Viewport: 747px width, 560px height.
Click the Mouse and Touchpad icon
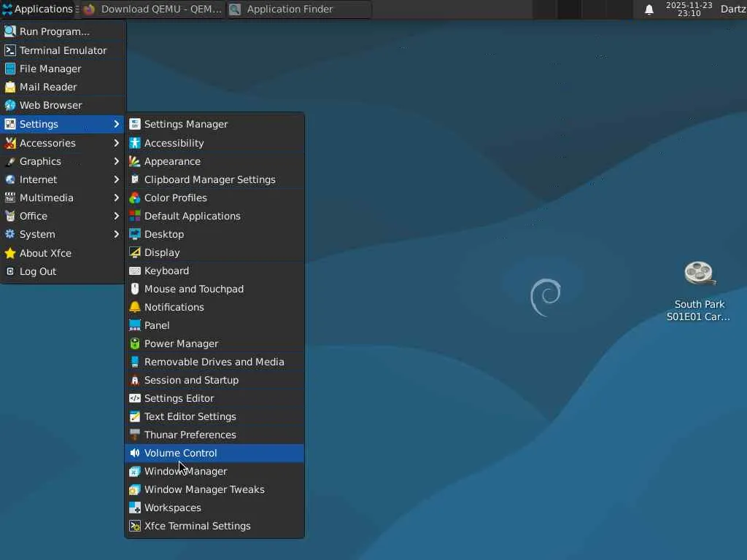pos(135,289)
